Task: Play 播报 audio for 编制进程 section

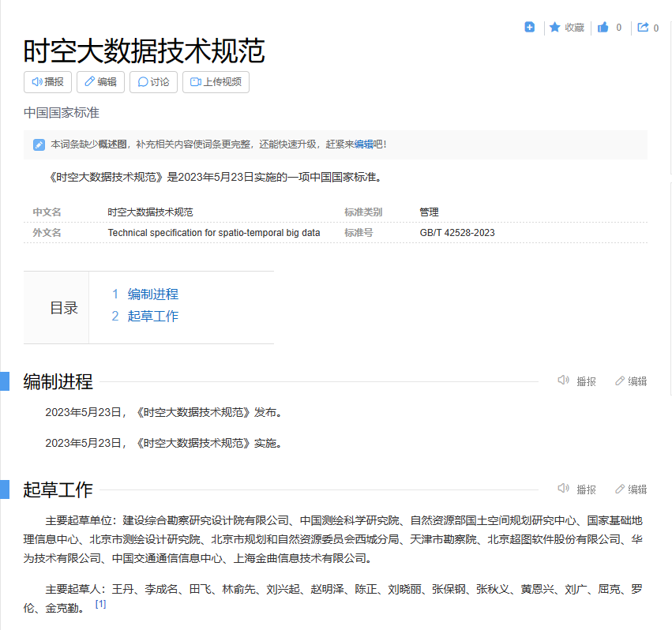Action: click(x=577, y=381)
